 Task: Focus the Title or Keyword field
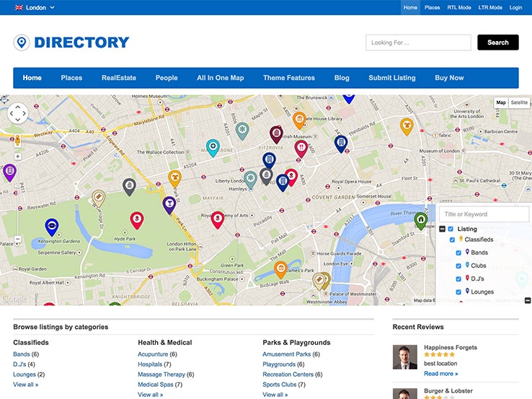(484, 214)
